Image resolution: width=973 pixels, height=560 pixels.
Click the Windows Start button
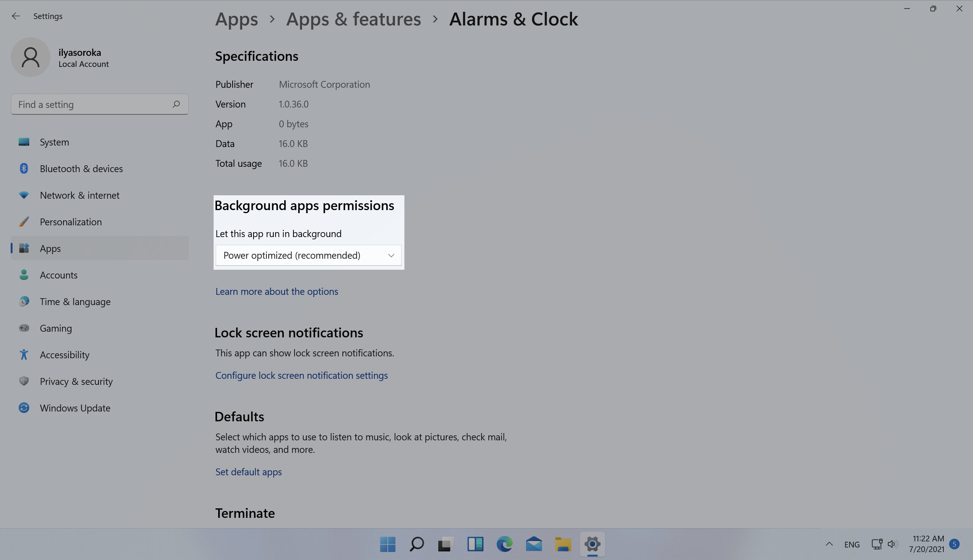pos(387,544)
